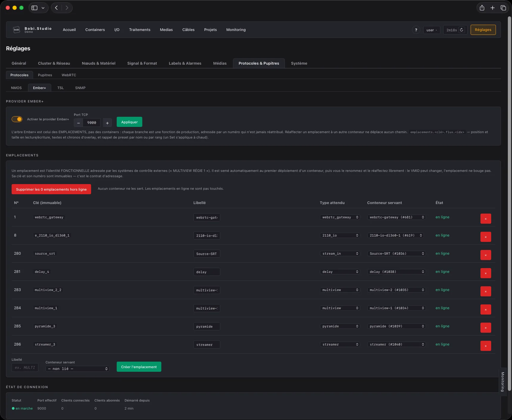
Task: Click the Bobi.Studio logo icon
Action: pos(17,29)
